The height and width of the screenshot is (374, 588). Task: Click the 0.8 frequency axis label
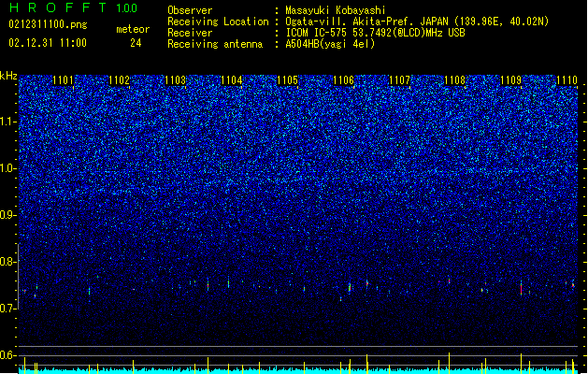click(8, 262)
